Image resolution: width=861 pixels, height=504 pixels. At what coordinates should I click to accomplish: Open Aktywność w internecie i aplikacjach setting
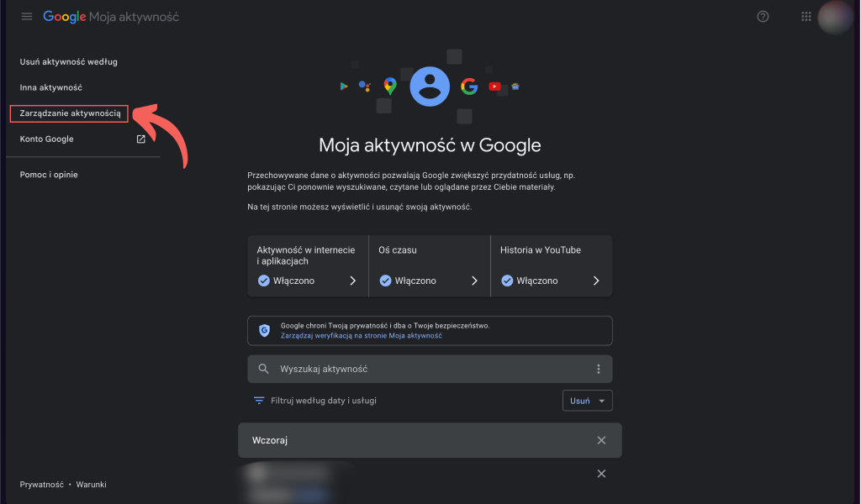(x=308, y=265)
